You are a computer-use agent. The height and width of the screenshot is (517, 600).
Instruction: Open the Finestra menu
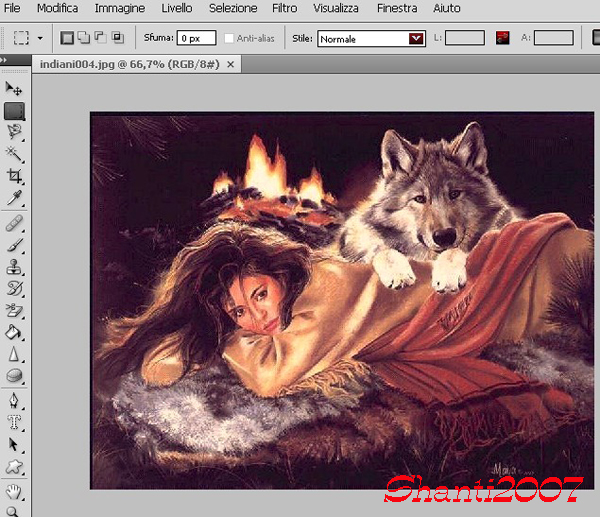(x=397, y=8)
